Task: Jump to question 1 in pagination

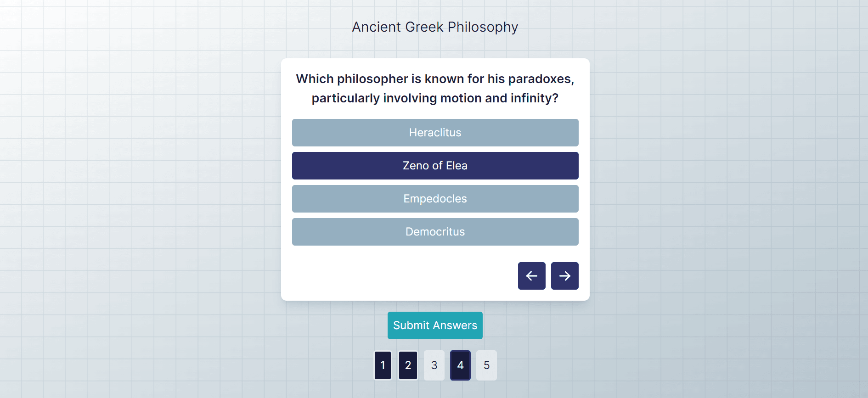Action: [383, 365]
